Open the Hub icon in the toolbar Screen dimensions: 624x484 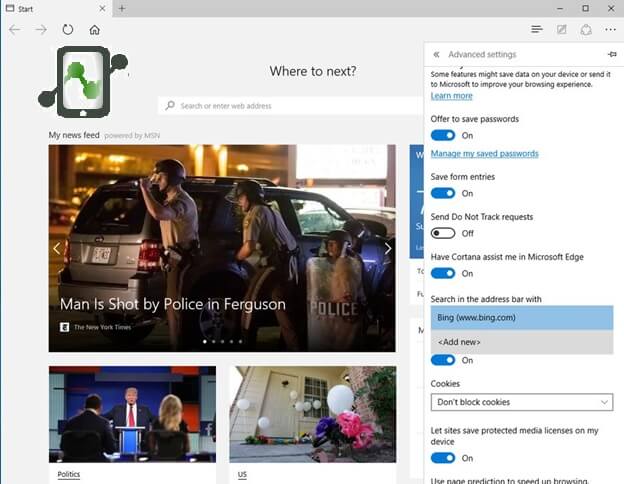coord(537,29)
